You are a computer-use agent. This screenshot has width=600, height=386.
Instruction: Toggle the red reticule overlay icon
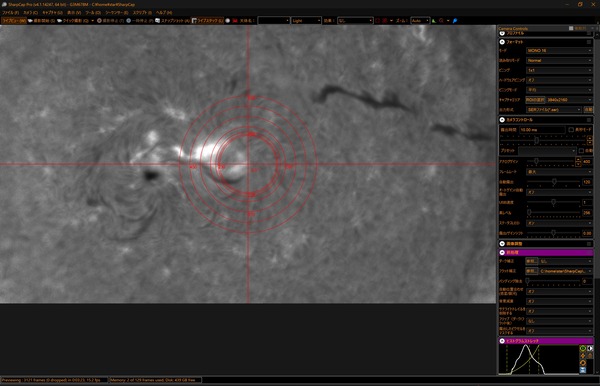pos(385,21)
